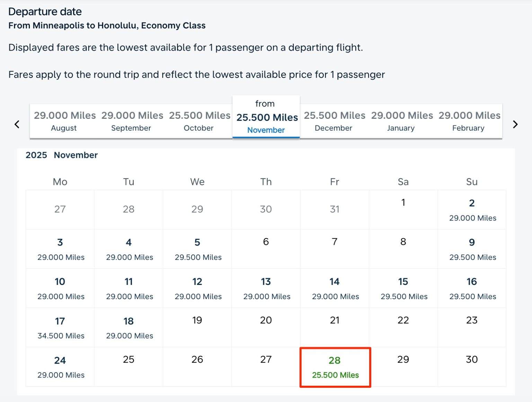Open the October month with 25.500 Miles
The height and width of the screenshot is (402, 532).
[x=199, y=121]
